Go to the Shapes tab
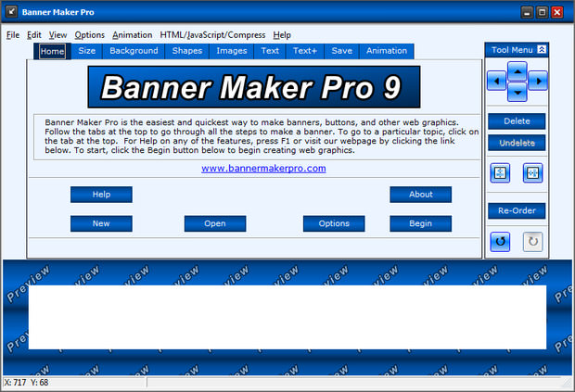 187,51
